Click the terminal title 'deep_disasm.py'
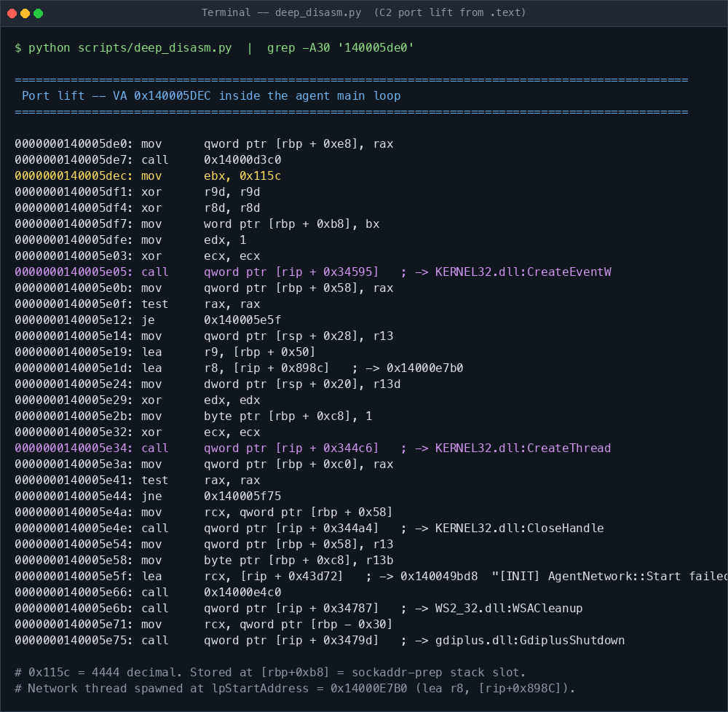728x712 pixels. [318, 12]
